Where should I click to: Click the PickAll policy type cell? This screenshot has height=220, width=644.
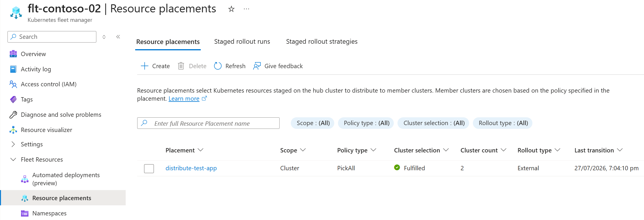tap(346, 168)
